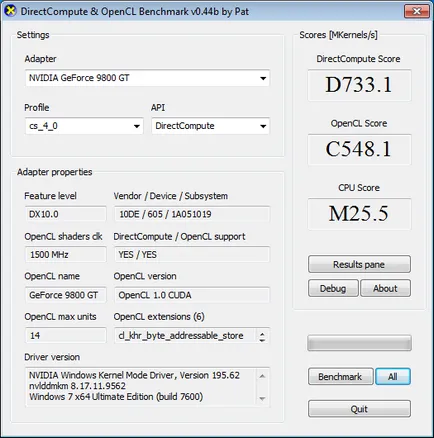Click the OpenCL score C548.1

(x=359, y=149)
